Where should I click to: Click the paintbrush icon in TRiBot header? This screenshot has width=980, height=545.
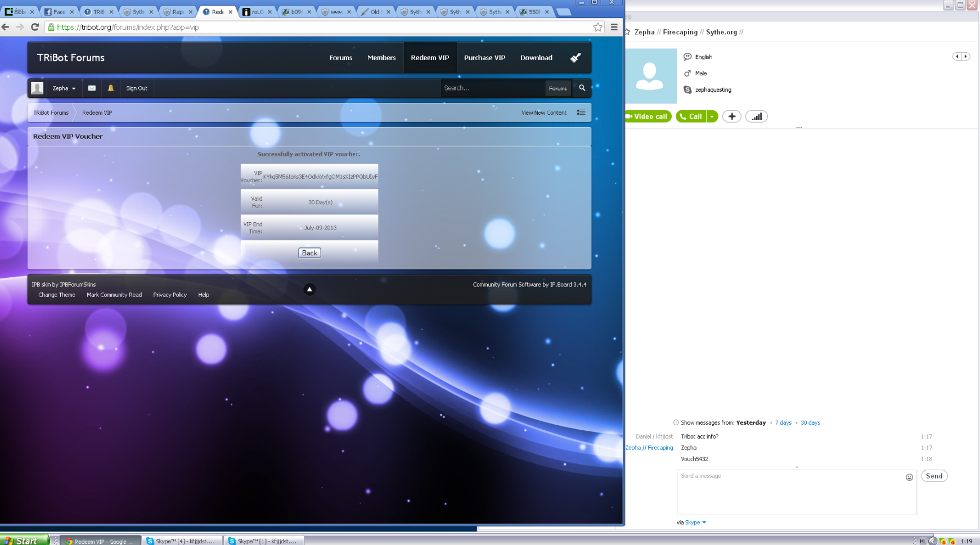coord(576,57)
